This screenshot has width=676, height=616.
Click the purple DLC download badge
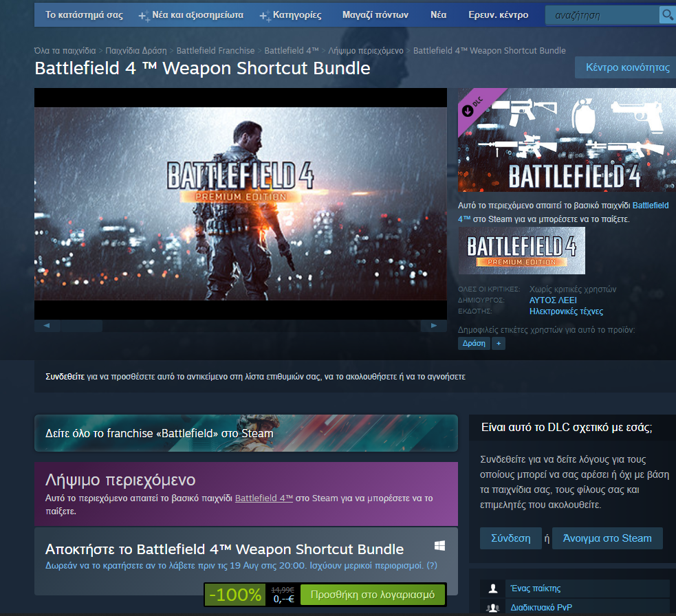click(x=475, y=107)
